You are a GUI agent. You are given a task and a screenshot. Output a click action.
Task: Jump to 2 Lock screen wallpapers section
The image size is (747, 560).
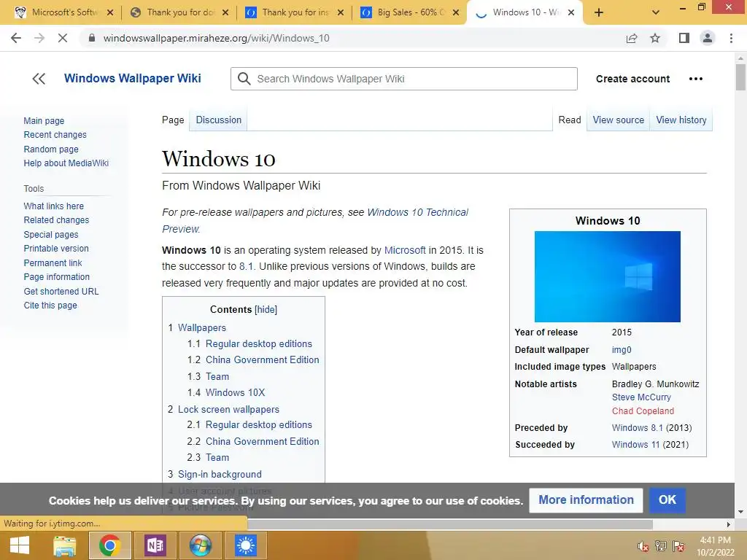223,410
